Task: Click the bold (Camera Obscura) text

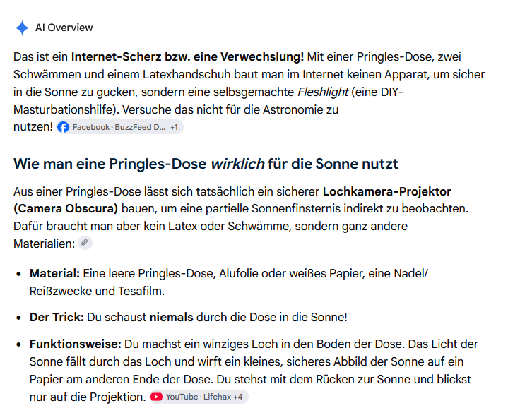Action: (66, 209)
